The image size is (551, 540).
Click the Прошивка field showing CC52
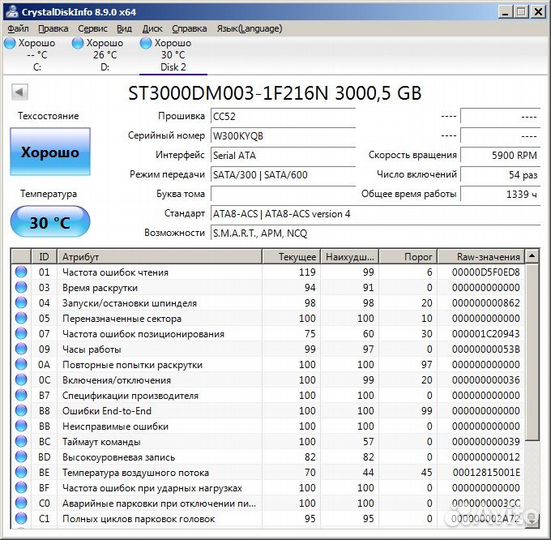click(x=283, y=116)
